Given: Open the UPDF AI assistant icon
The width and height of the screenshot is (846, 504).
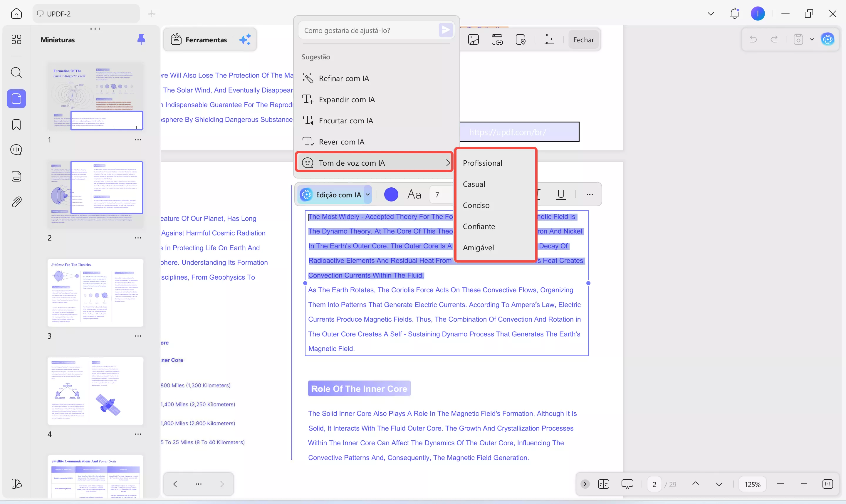Looking at the screenshot, I should 828,39.
